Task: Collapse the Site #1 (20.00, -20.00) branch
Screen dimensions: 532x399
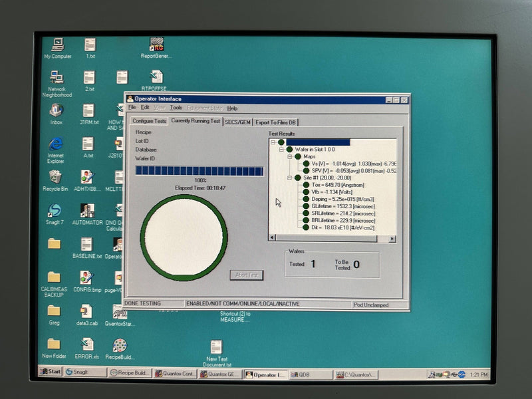Action: [x=290, y=177]
